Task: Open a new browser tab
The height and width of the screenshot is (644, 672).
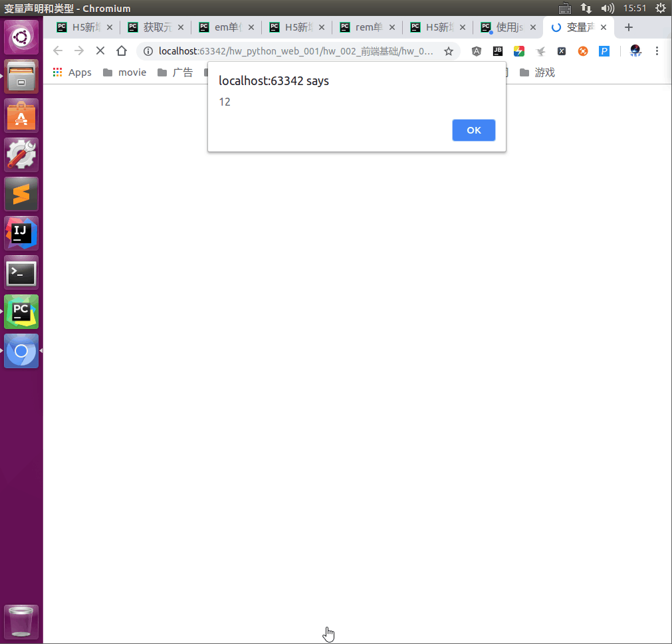Action: [x=629, y=27]
